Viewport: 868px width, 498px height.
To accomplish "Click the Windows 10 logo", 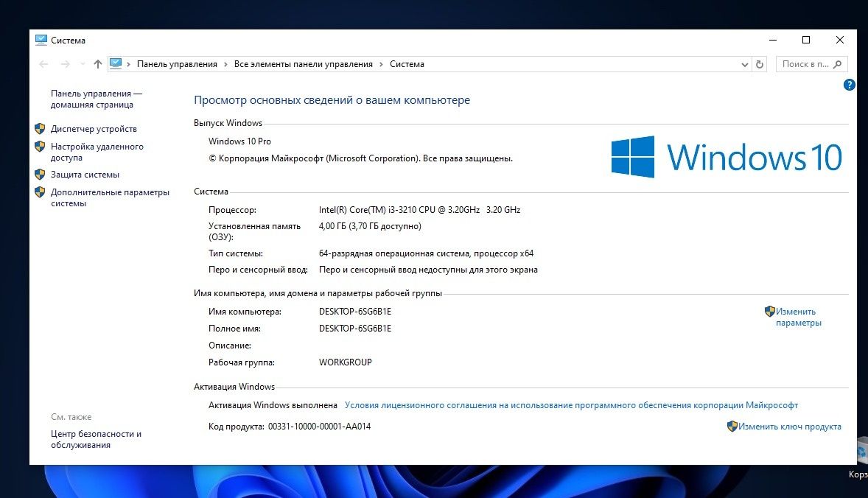I will pyautogui.click(x=727, y=157).
